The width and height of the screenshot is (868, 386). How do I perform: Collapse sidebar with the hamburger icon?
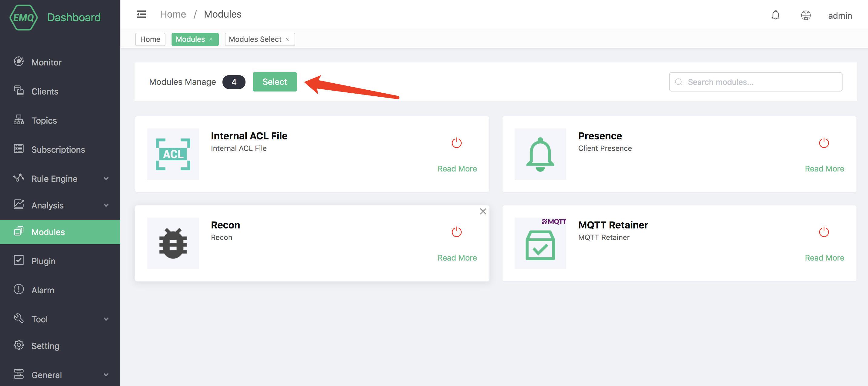point(141,14)
